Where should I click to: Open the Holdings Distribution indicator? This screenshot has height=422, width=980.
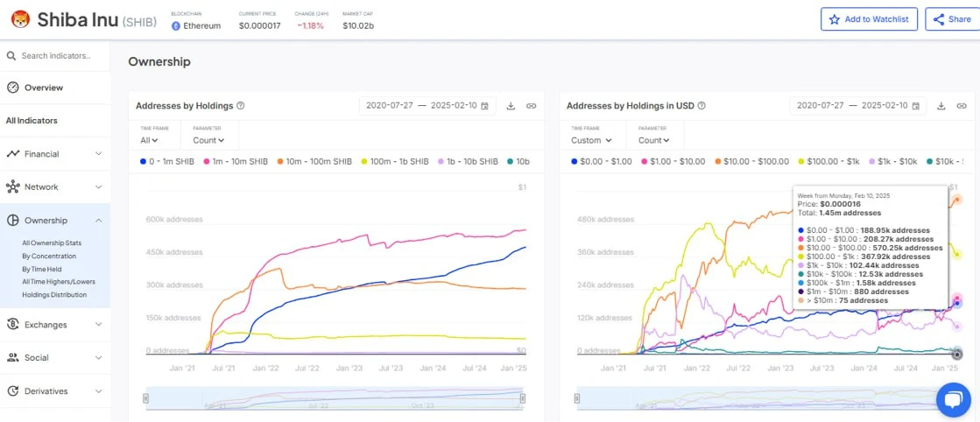(54, 294)
